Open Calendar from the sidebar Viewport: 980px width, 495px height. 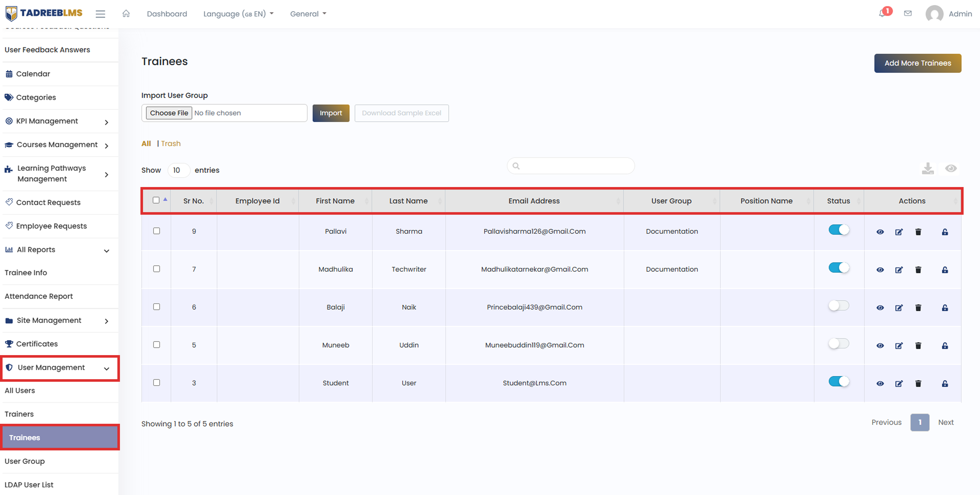(33, 74)
